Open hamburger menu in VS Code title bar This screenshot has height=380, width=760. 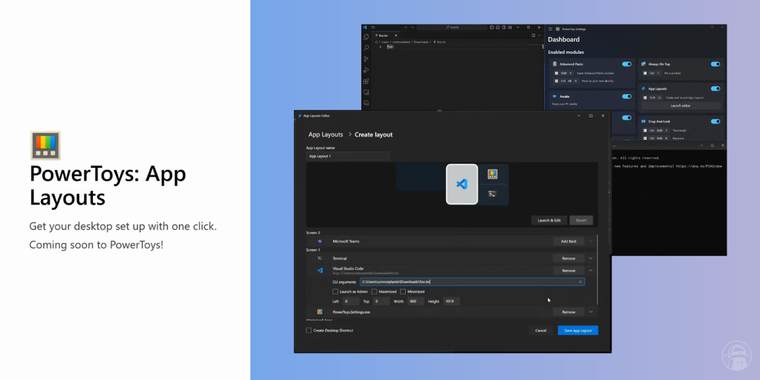(x=373, y=28)
